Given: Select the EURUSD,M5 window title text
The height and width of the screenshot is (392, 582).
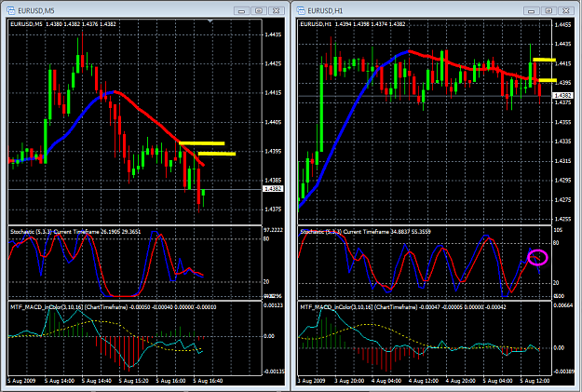Looking at the screenshot, I should click(36, 11).
